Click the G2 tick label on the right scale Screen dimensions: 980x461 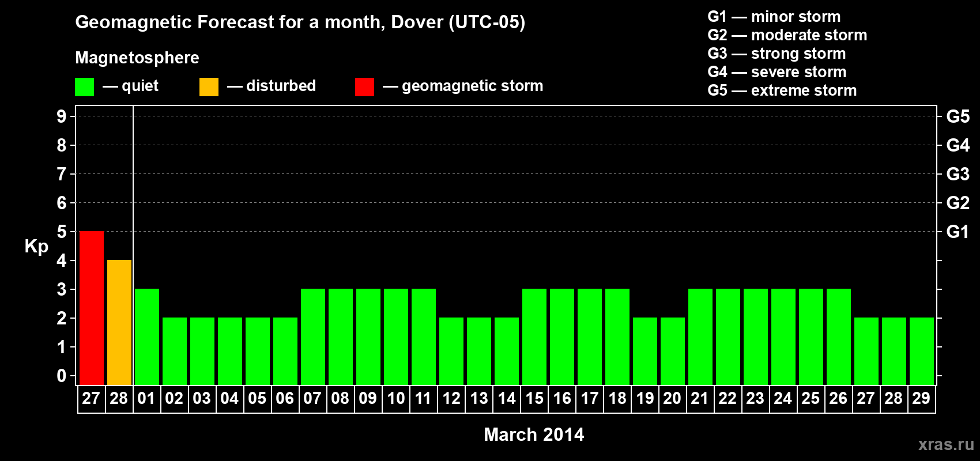tap(958, 203)
